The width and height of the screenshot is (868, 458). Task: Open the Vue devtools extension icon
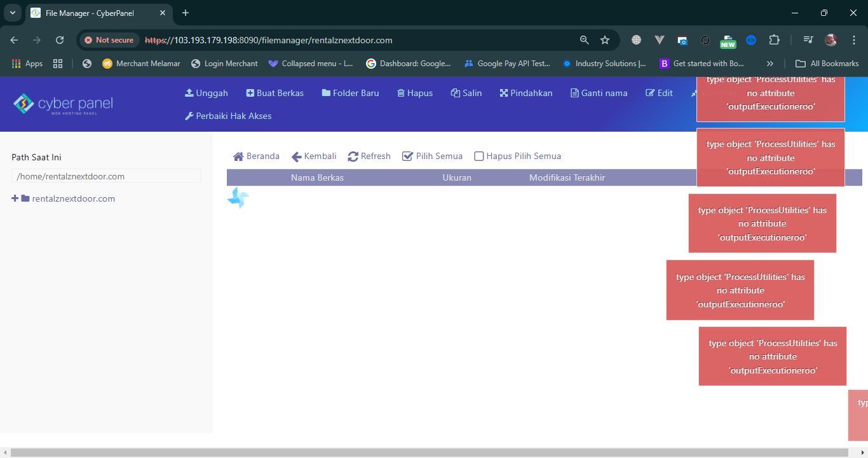pyautogui.click(x=660, y=40)
